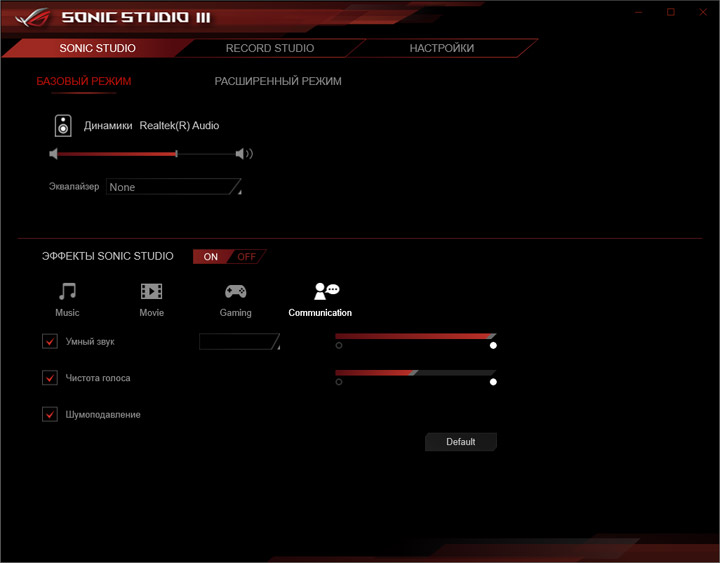Image resolution: width=720 pixels, height=563 pixels.
Task: Click Чистота голоса slider minimum circle
Action: point(339,382)
